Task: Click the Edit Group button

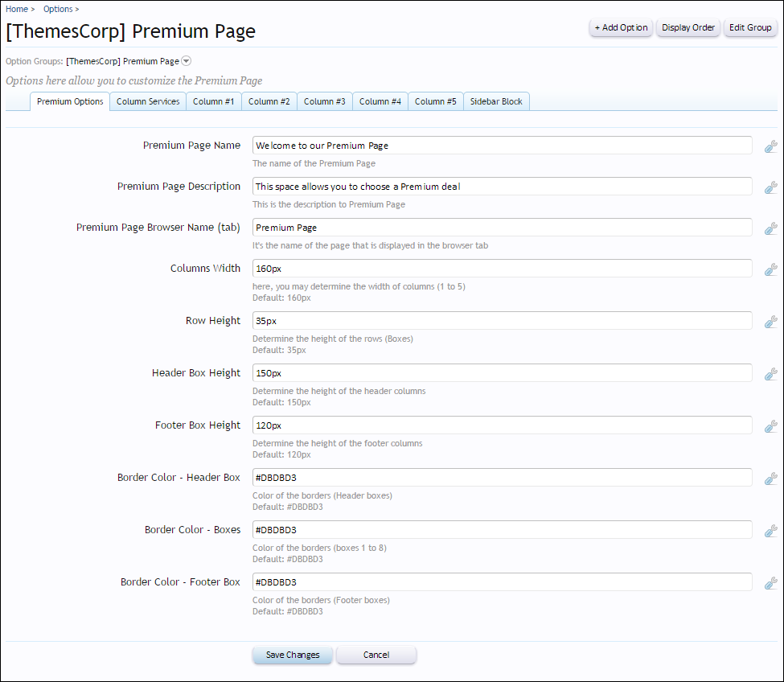Action: tap(750, 27)
